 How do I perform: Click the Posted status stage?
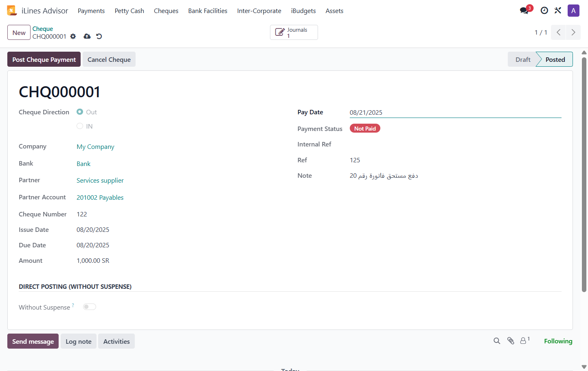[555, 59]
